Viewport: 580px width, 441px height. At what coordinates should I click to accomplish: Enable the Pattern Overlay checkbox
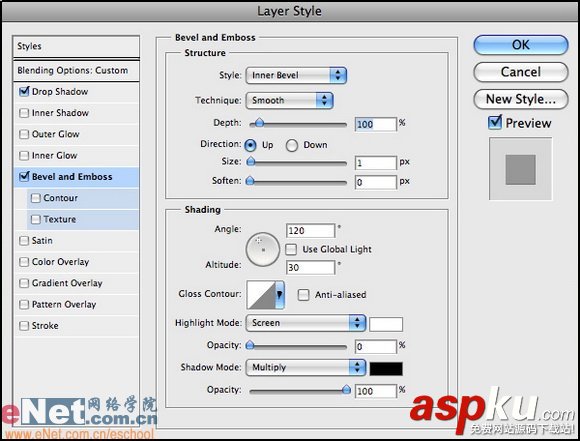(x=24, y=304)
